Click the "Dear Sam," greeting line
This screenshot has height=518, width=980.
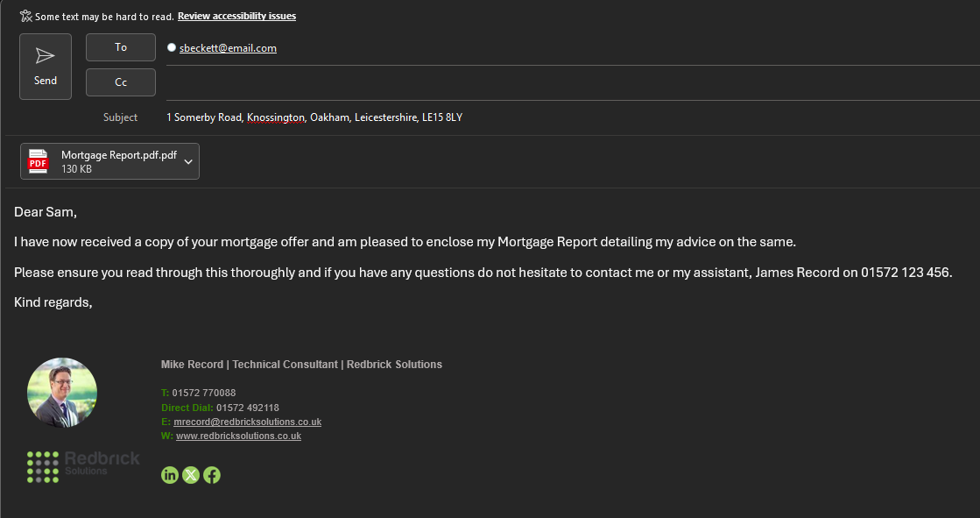point(46,212)
